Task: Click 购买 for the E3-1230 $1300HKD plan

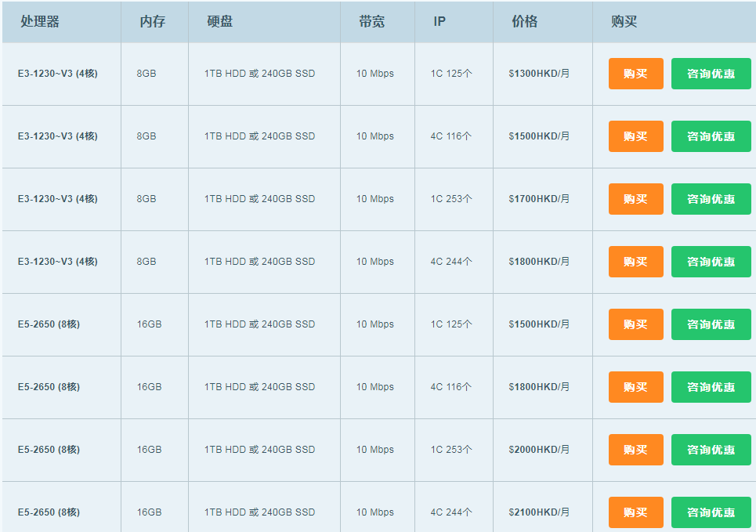Action: tap(635, 74)
